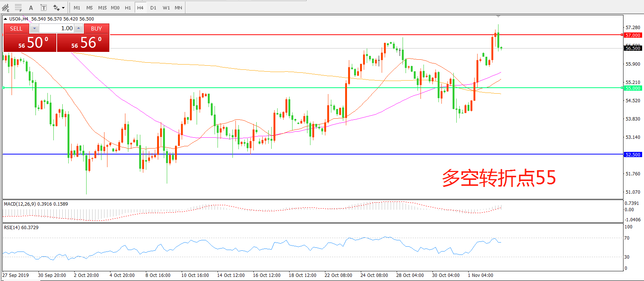The width and height of the screenshot is (644, 281).
Task: Click the chart shift marker triangle
Action: [x=498, y=16]
